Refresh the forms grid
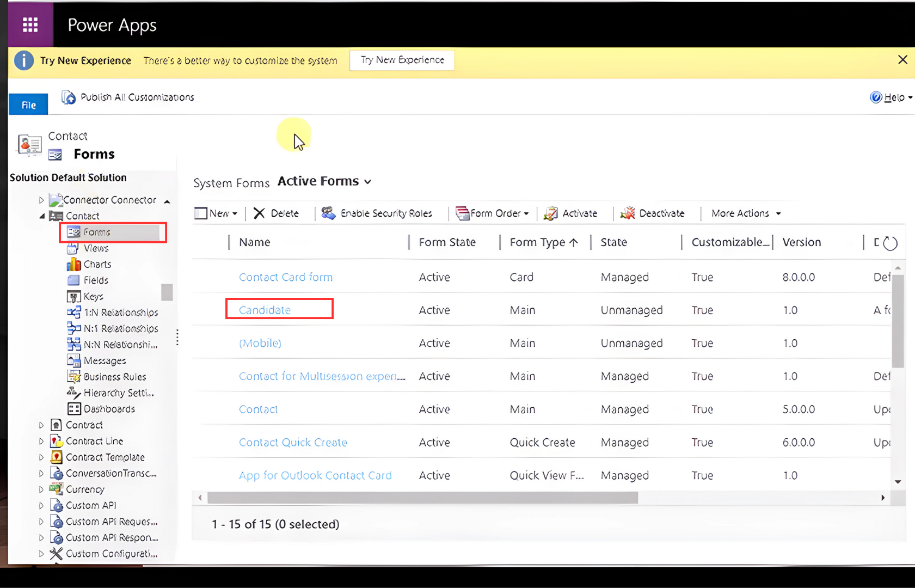915x588 pixels. pos(890,243)
